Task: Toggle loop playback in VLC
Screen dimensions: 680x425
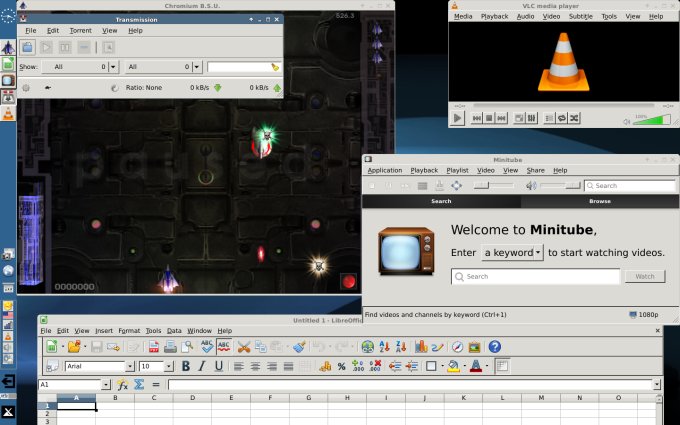Action: click(561, 118)
